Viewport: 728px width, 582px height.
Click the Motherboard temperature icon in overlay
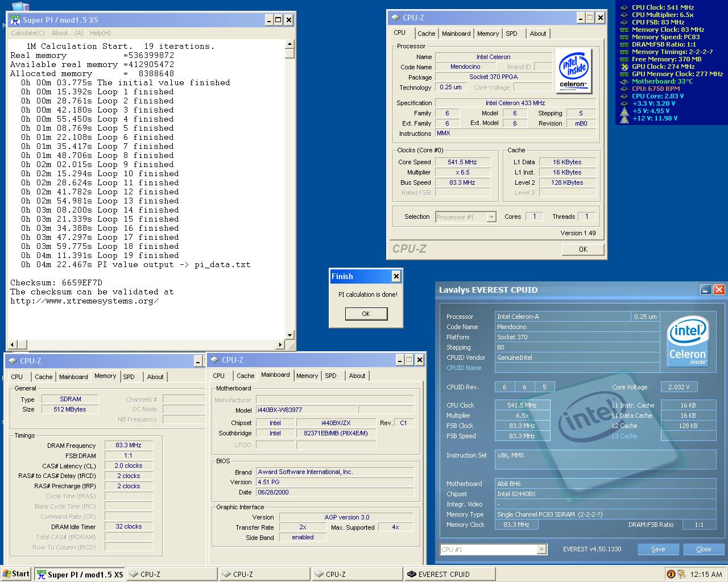[x=624, y=81]
